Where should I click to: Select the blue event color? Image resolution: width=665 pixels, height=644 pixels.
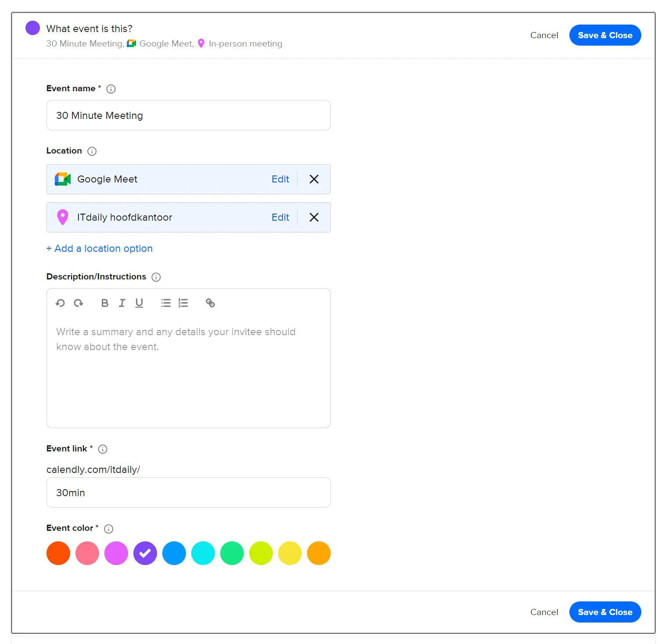(x=174, y=553)
